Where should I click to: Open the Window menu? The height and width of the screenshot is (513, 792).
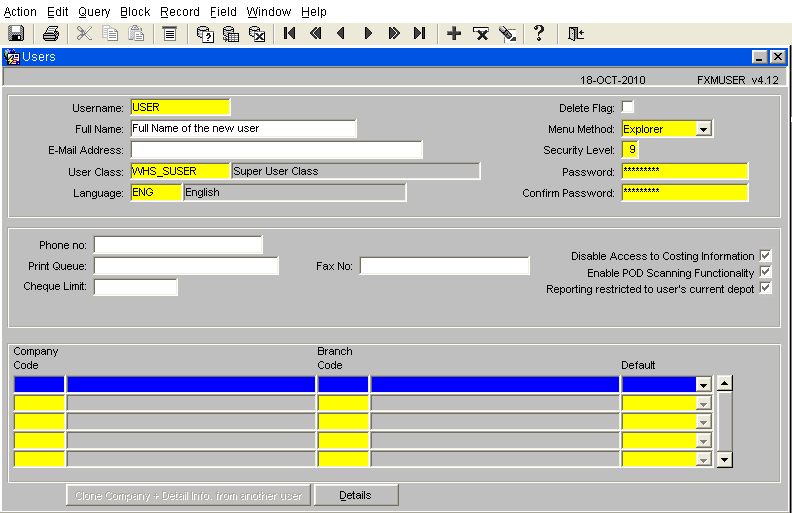[x=269, y=12]
